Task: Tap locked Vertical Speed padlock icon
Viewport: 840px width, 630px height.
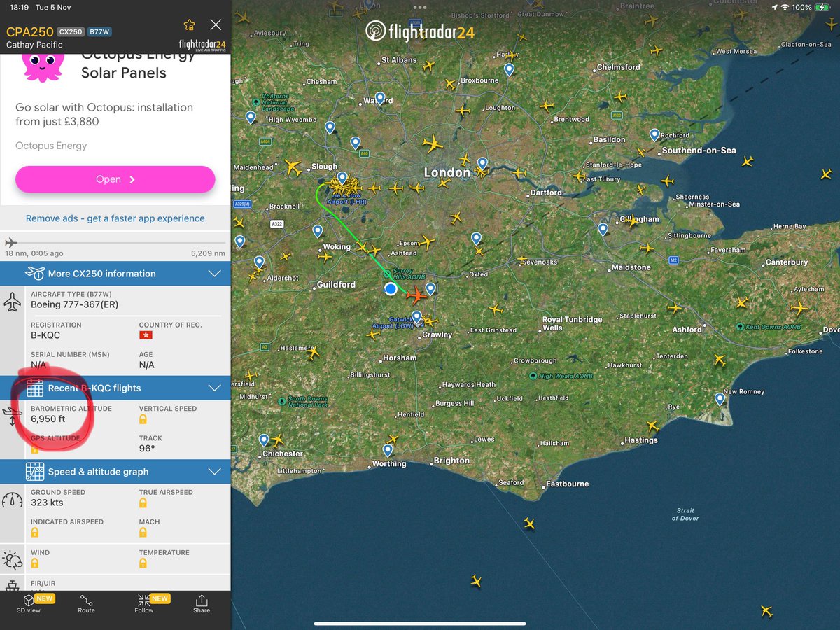Action: (x=143, y=419)
